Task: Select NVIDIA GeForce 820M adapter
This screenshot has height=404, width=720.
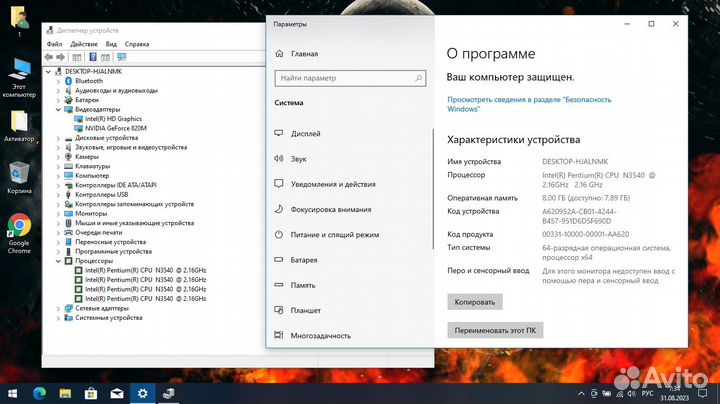Action: click(x=115, y=129)
